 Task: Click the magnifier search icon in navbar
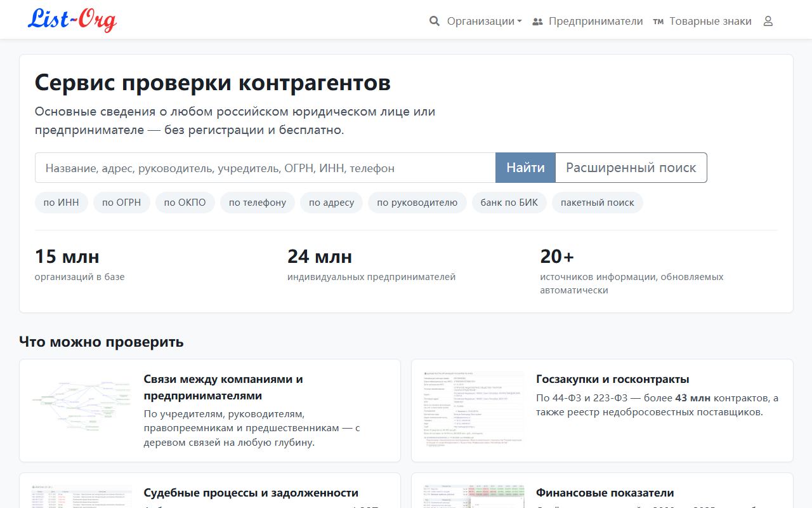coord(435,22)
